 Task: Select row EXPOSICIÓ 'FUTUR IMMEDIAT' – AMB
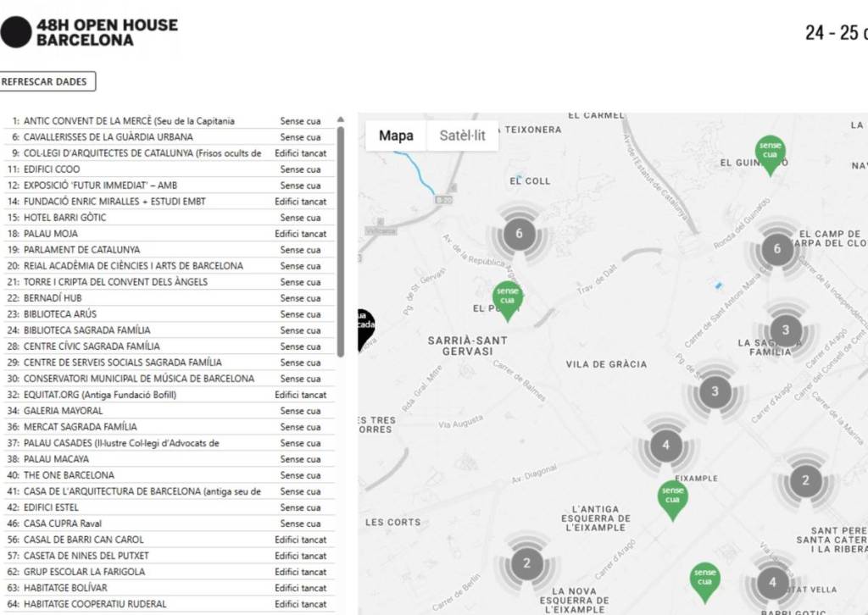[x=170, y=186]
